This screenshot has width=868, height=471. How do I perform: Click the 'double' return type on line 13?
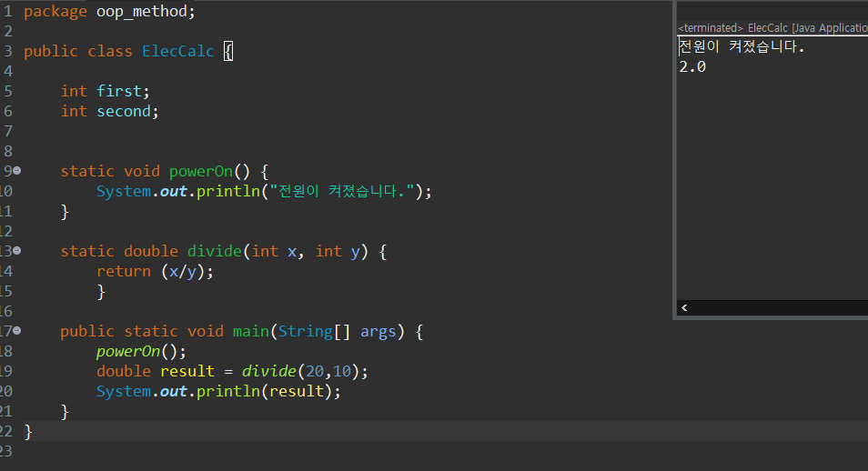coord(150,251)
